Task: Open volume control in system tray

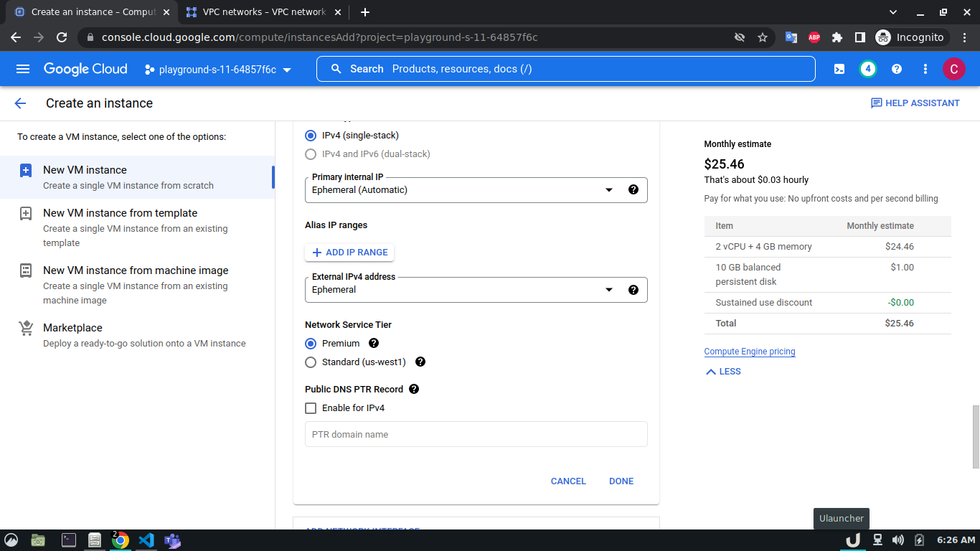Action: (x=897, y=540)
